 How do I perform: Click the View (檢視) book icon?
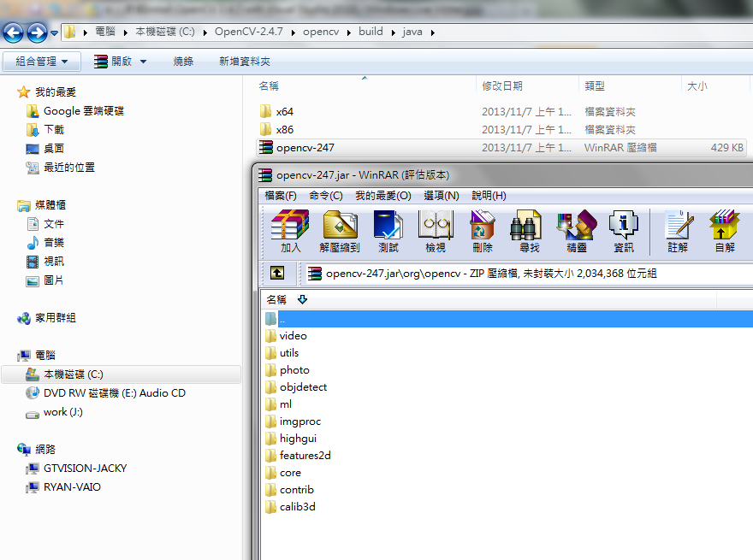pyautogui.click(x=436, y=225)
